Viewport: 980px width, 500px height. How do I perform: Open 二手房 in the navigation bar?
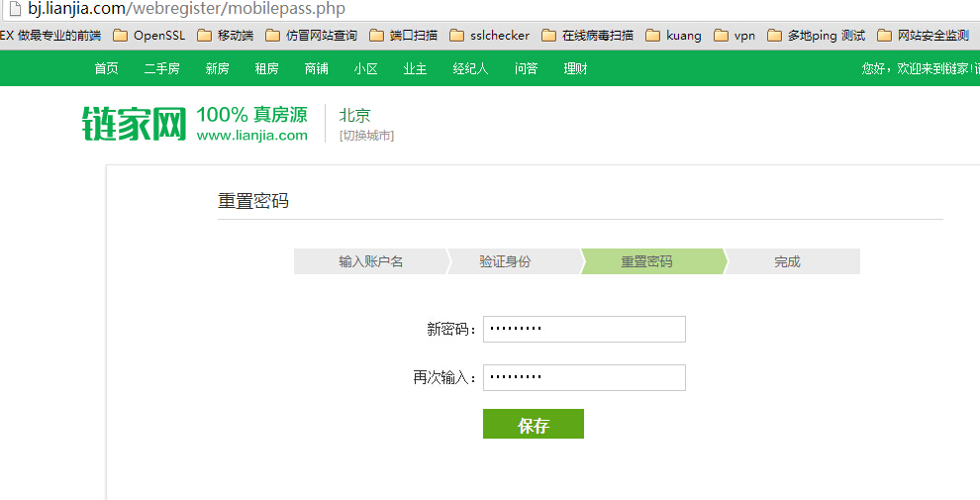click(162, 68)
